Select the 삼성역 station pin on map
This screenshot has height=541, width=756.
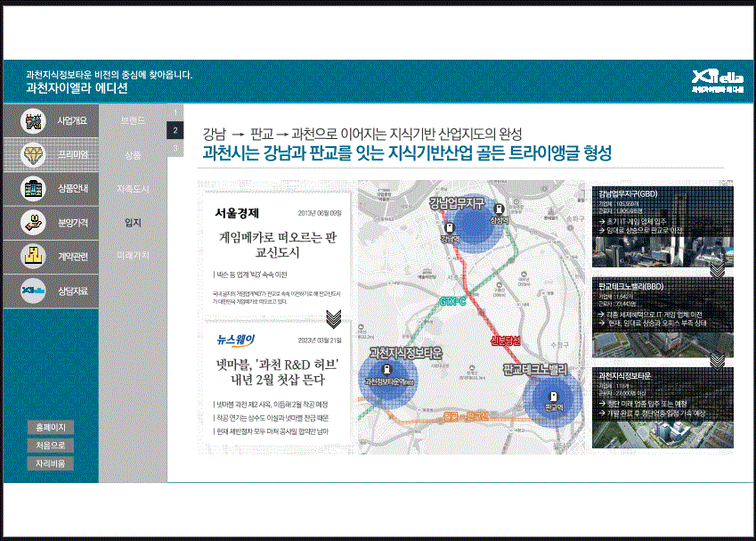click(x=500, y=209)
